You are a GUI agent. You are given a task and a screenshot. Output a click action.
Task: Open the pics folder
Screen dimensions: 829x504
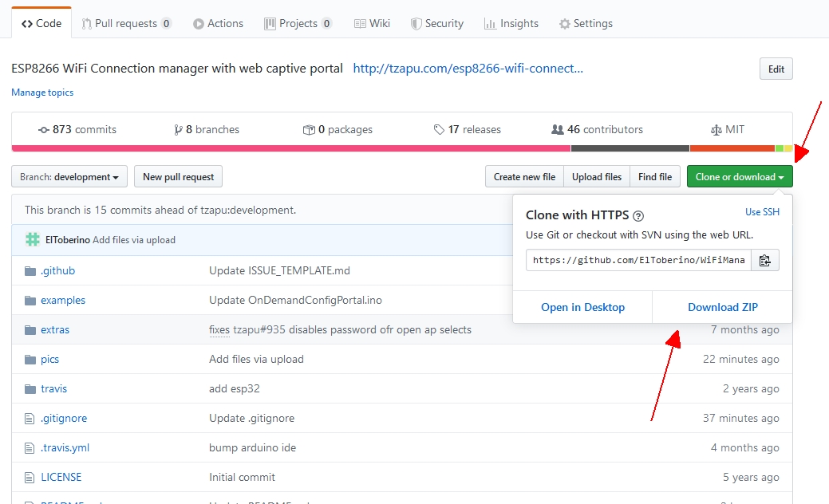[49, 359]
